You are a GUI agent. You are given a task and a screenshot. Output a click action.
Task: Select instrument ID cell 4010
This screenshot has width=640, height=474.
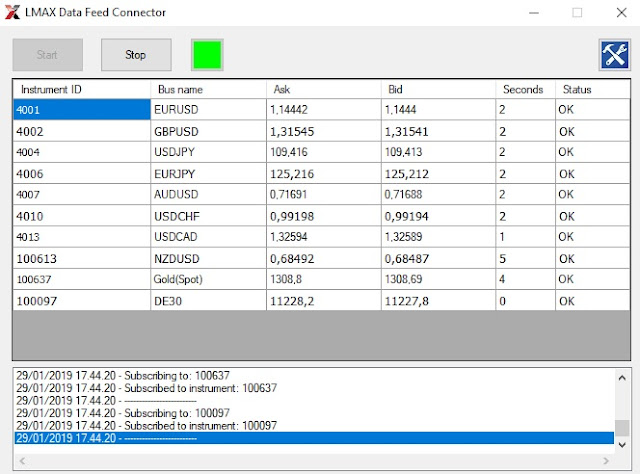click(82, 216)
